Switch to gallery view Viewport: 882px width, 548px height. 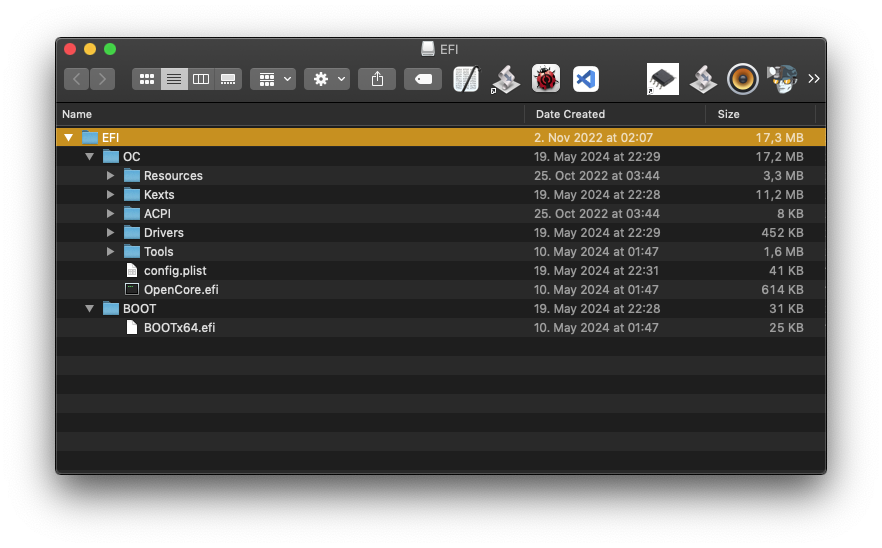pos(228,79)
